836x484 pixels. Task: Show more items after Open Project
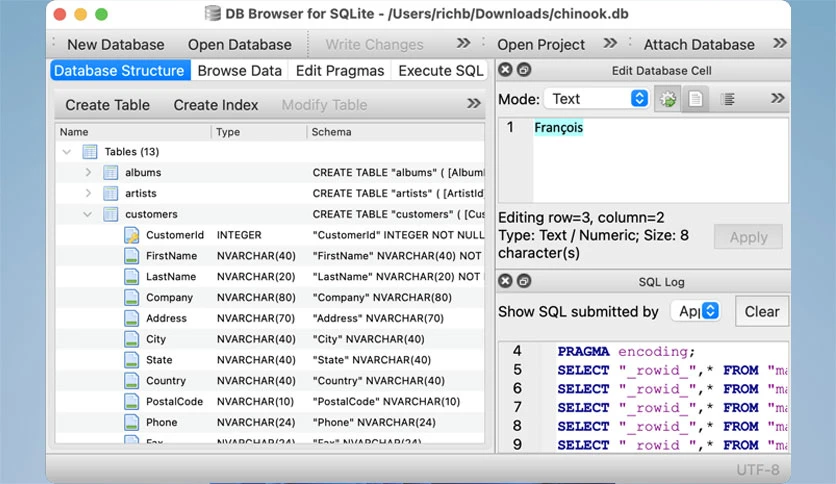point(610,43)
